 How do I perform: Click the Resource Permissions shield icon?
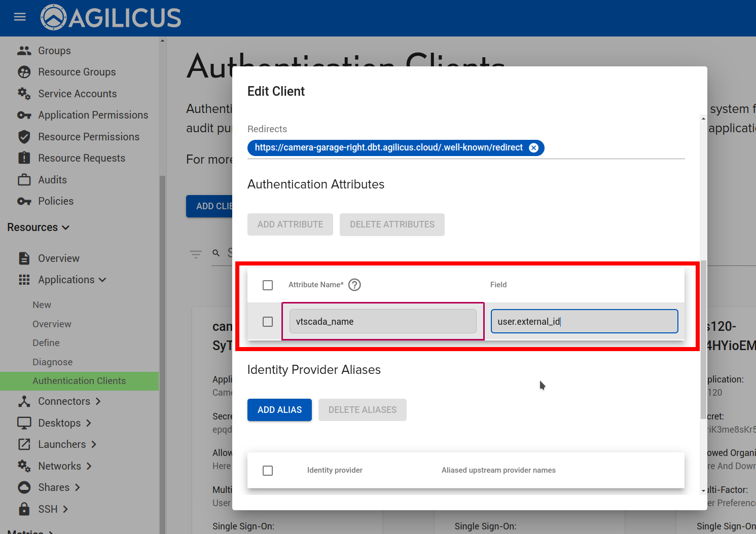pos(24,137)
